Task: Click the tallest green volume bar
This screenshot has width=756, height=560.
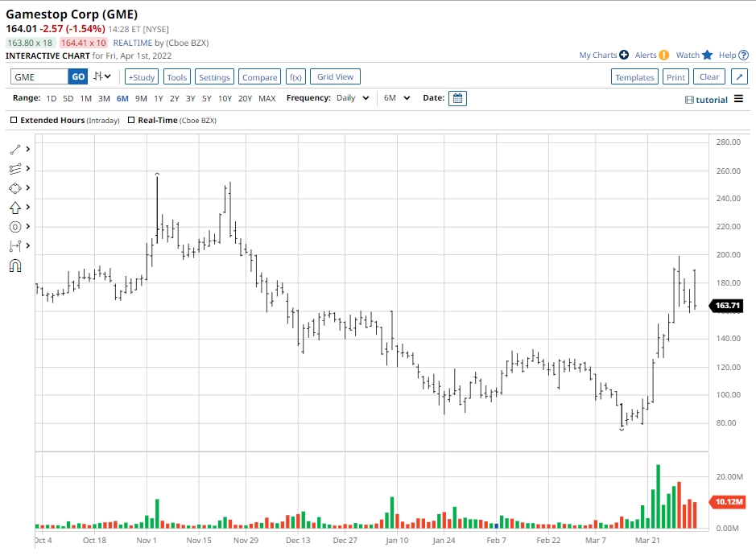Action: (658, 496)
